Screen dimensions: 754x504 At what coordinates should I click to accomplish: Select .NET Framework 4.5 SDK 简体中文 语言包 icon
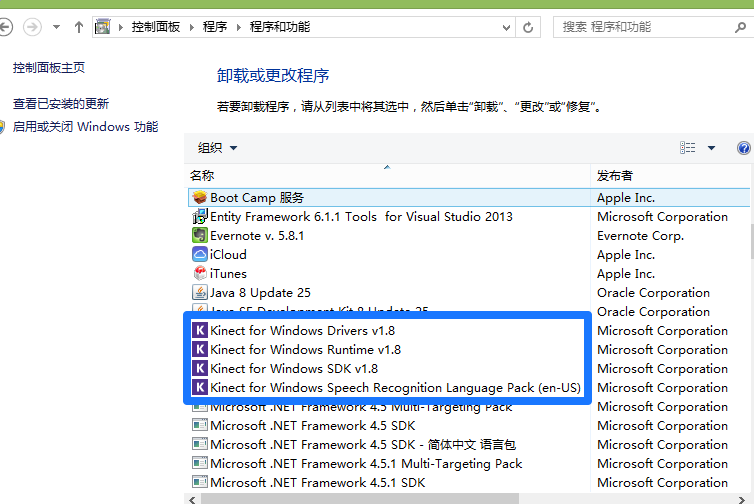[200, 444]
